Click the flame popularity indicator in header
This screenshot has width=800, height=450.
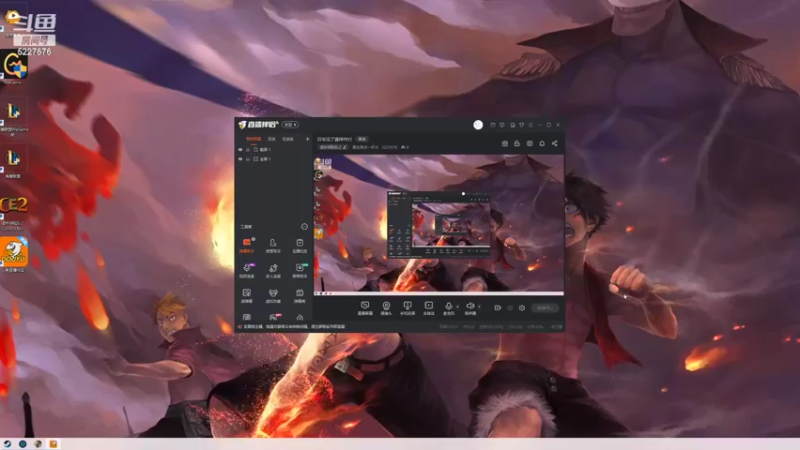[405, 147]
